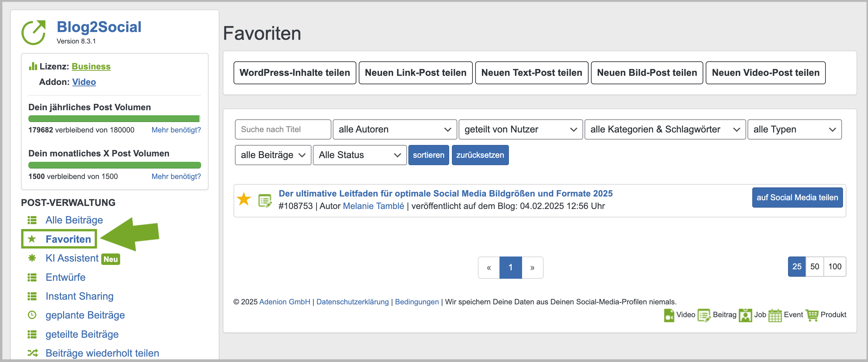The width and height of the screenshot is (868, 362).
Task: Click the clock icon beside geplante Beiträge
Action: click(x=32, y=315)
